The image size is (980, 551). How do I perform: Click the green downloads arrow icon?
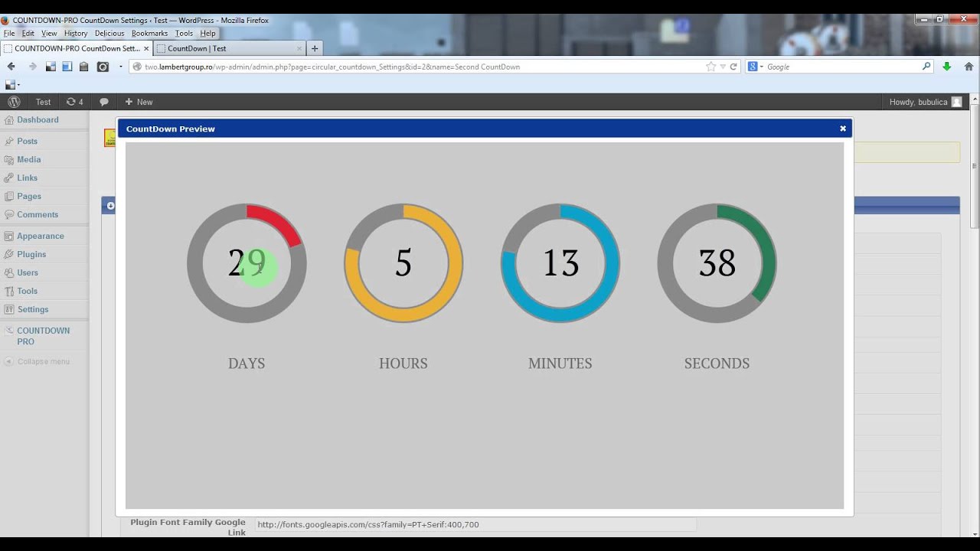pyautogui.click(x=947, y=67)
